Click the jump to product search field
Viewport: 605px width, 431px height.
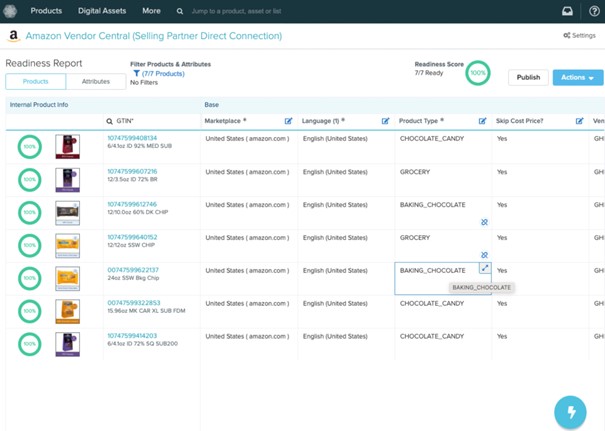click(236, 11)
